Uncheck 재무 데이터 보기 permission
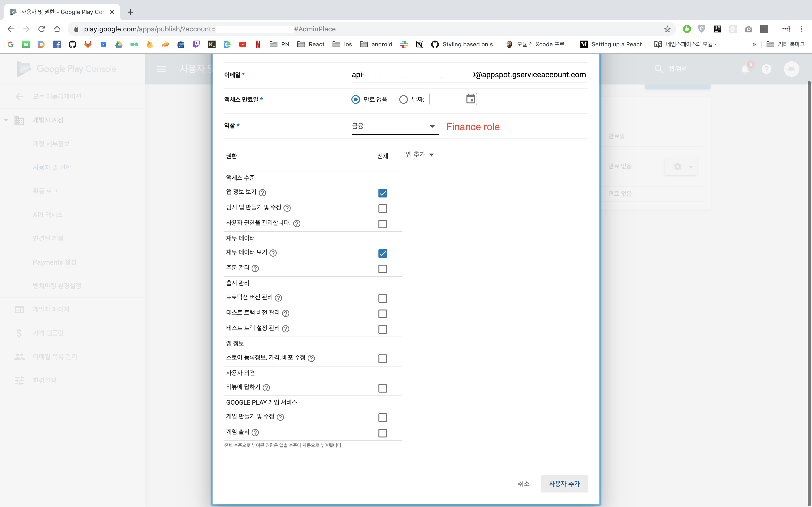Image resolution: width=812 pixels, height=507 pixels. [x=383, y=253]
